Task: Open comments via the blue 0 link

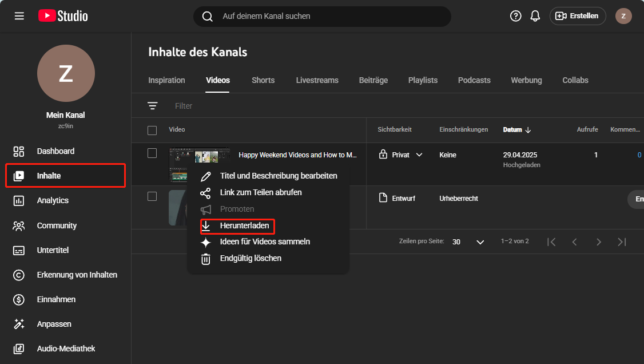Action: coord(639,155)
